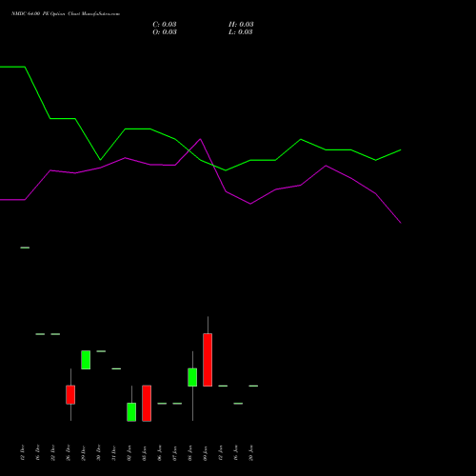Click the 07 Jan date label

[174, 452]
